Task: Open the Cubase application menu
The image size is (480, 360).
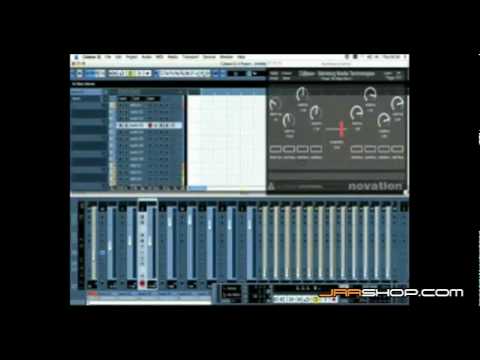Action: pos(91,57)
